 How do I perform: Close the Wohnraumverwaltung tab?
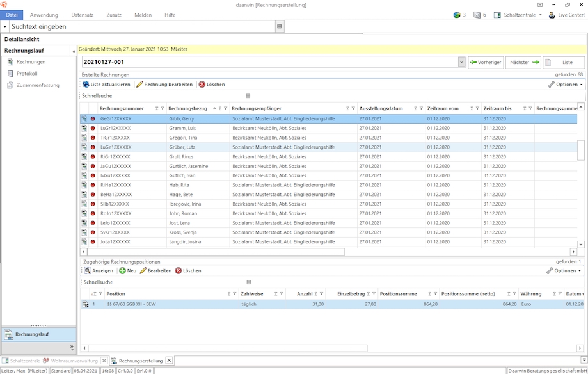pos(104,361)
